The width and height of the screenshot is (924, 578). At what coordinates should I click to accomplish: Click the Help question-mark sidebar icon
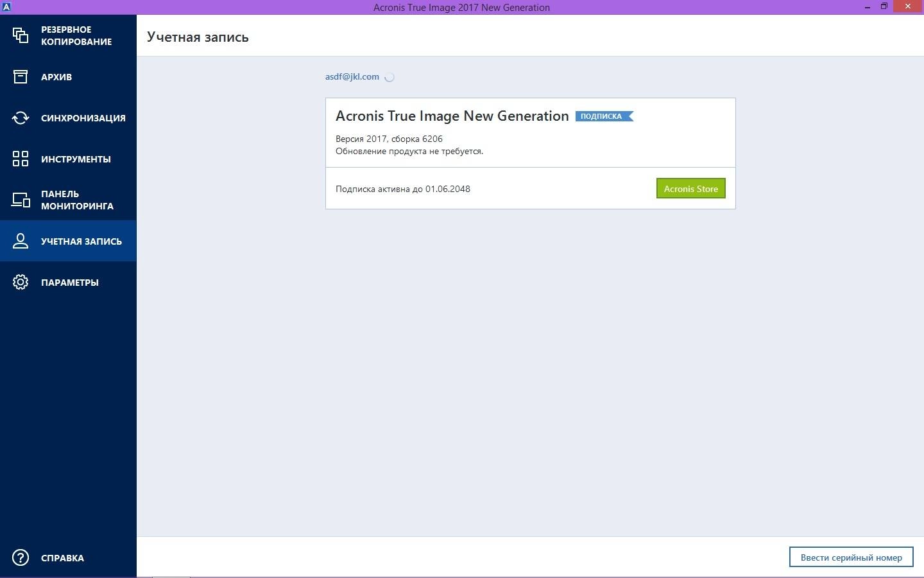click(x=21, y=557)
